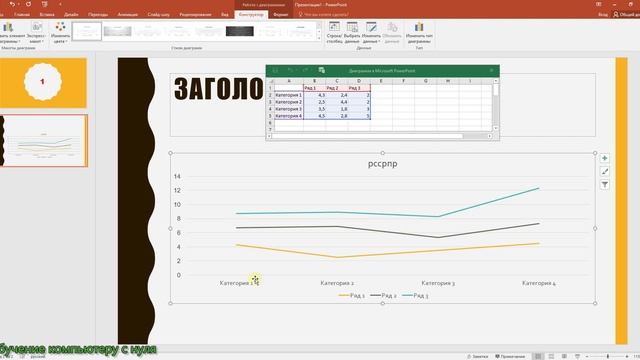Select the first chart style thumbnail
Image resolution: width=640 pixels, height=360 pixels.
click(87, 31)
